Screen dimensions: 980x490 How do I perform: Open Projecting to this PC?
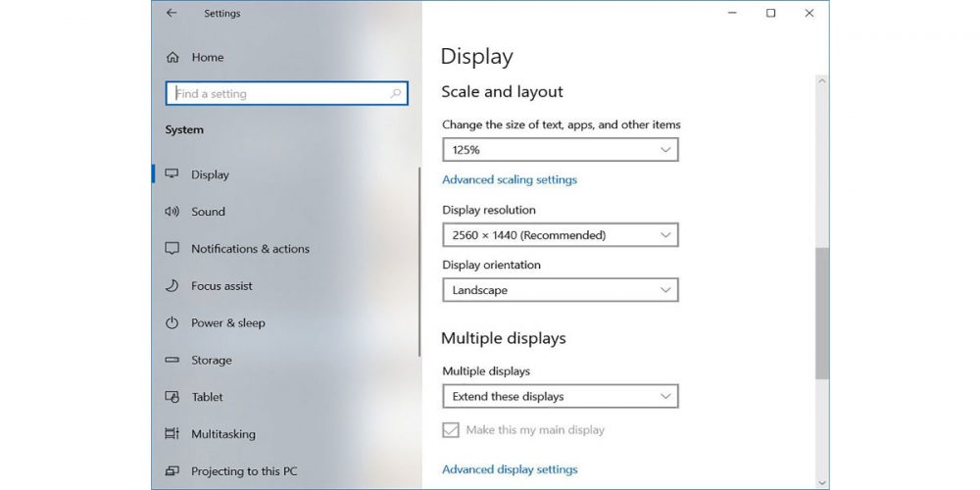pos(243,471)
